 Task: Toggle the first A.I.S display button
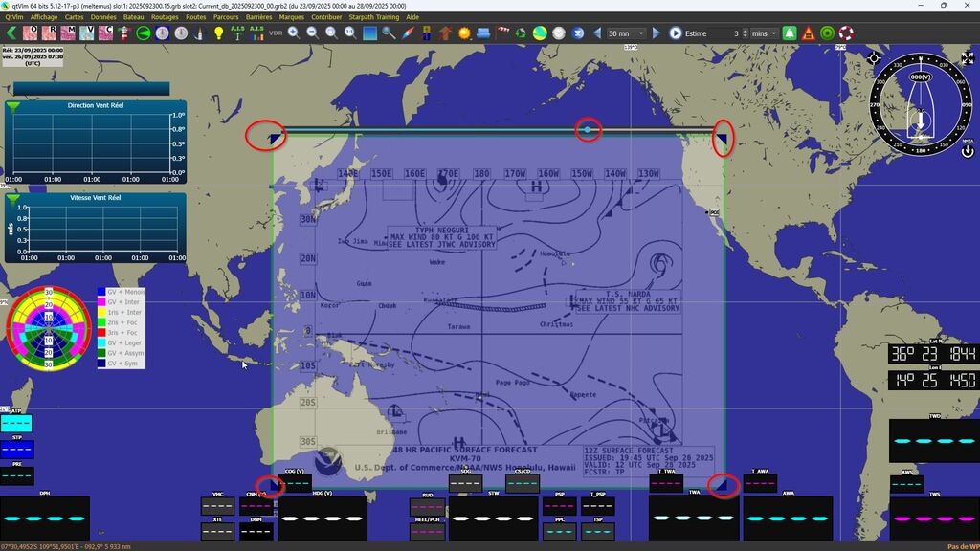tap(237, 33)
